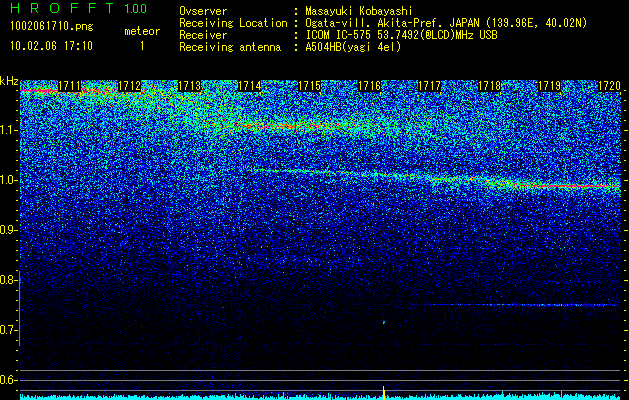629x400 pixels.
Task: Click the gray vertical bar beside 0.8 kHz
Action: (x=19, y=308)
